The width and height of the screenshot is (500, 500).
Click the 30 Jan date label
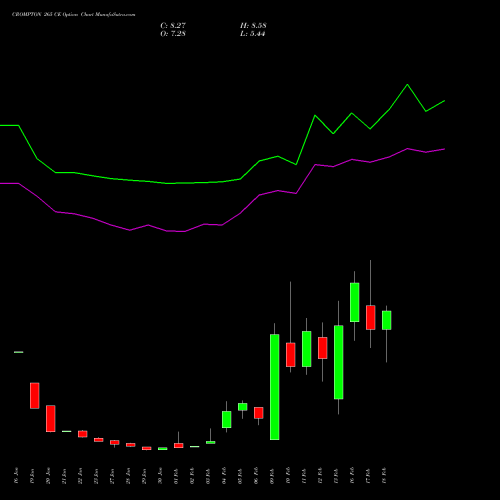(x=161, y=476)
